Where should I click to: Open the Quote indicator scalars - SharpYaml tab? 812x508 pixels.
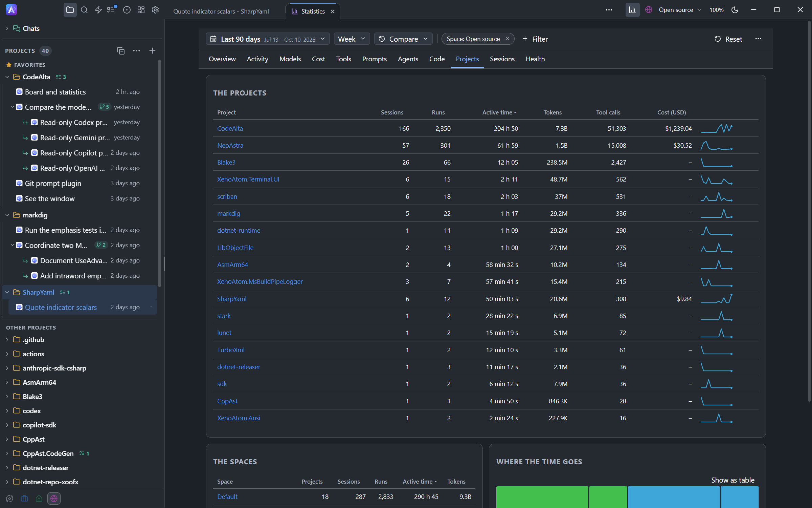[x=221, y=12]
